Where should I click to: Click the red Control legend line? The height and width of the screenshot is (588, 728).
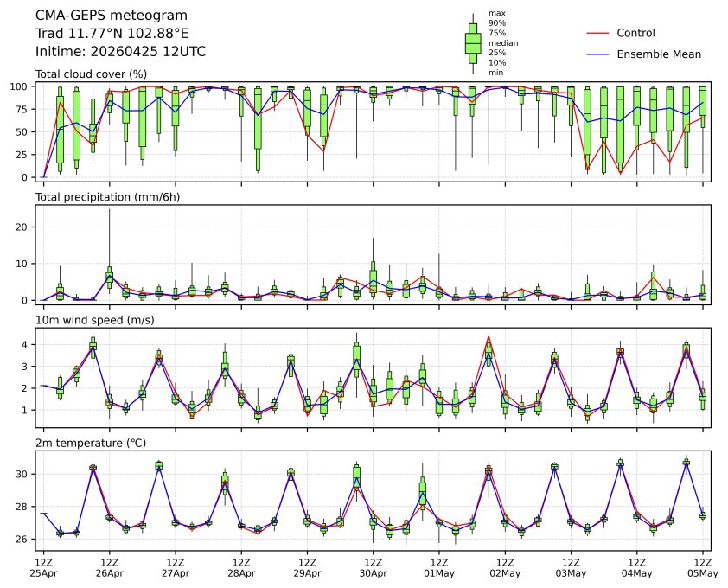coord(598,33)
